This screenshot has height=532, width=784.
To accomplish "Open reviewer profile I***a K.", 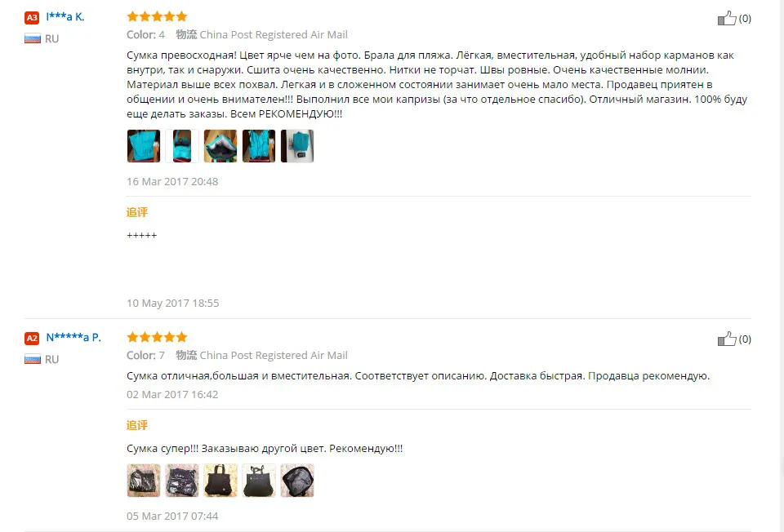I will click(65, 17).
